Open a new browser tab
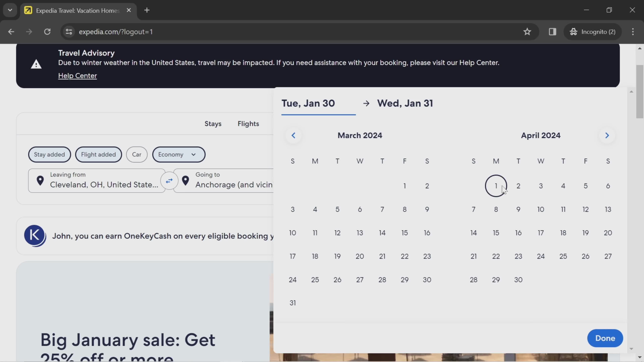644x362 pixels. 147,10
